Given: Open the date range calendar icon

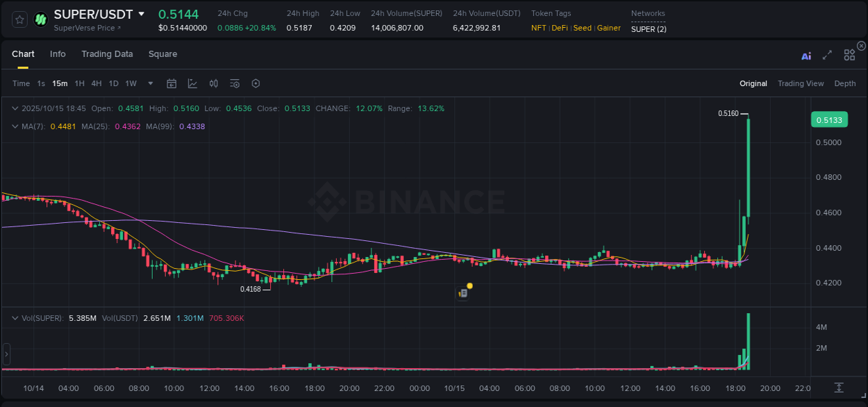Looking at the screenshot, I should coord(172,83).
